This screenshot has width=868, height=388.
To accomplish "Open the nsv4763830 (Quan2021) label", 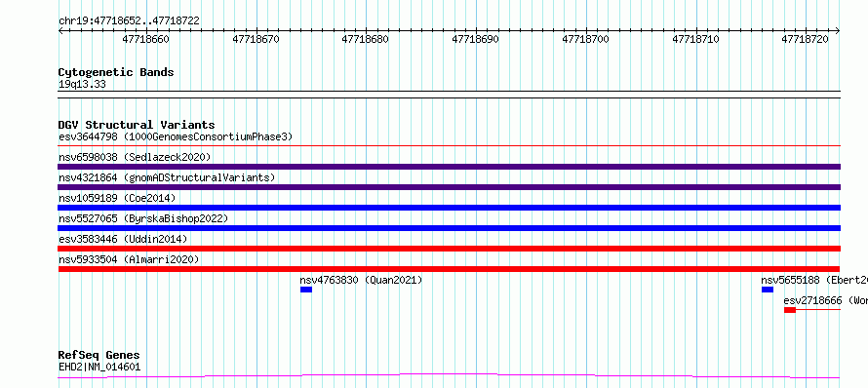I will coord(361,280).
